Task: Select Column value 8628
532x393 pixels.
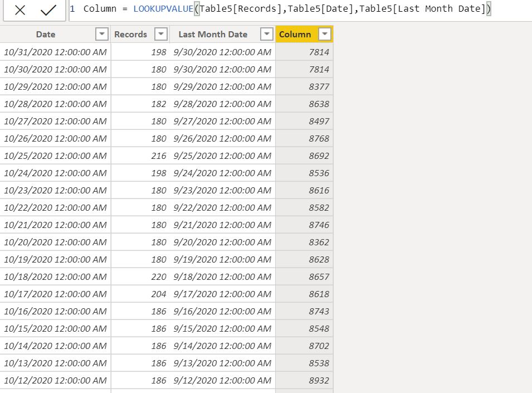Action: (304, 259)
